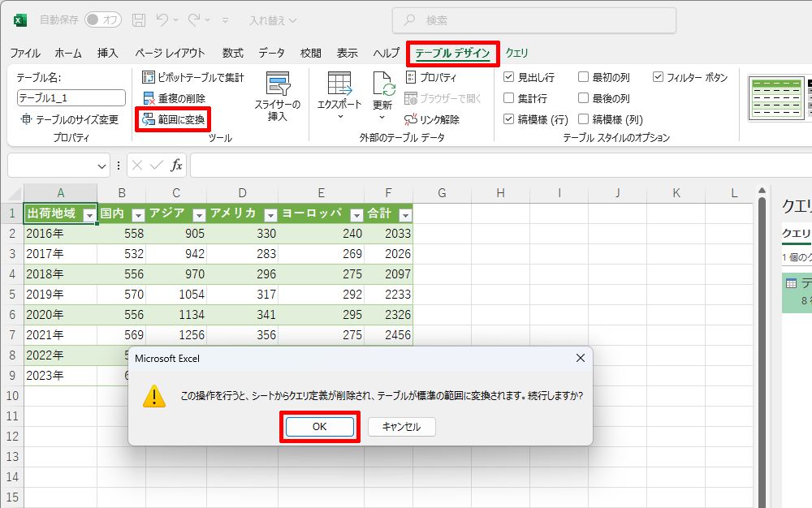Toggle the AutoSave switch
Screen dimensions: 812x508
point(102,19)
